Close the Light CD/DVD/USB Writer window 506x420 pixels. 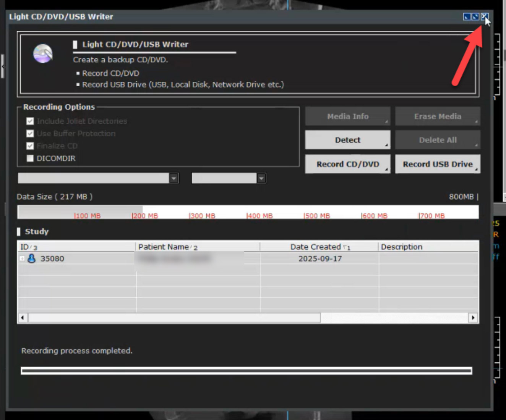(x=484, y=16)
